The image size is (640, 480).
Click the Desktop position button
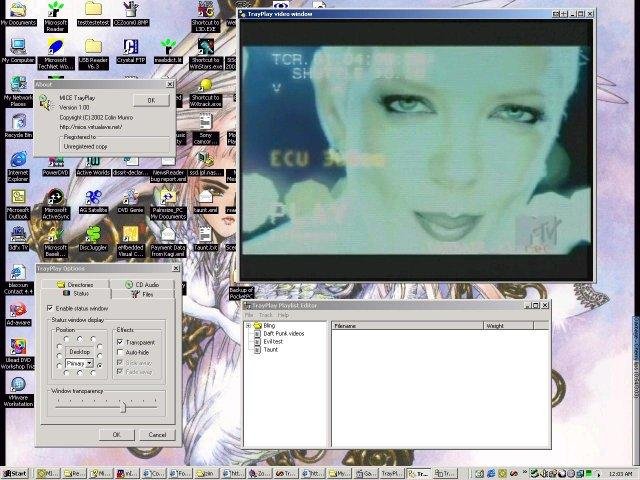(x=80, y=351)
